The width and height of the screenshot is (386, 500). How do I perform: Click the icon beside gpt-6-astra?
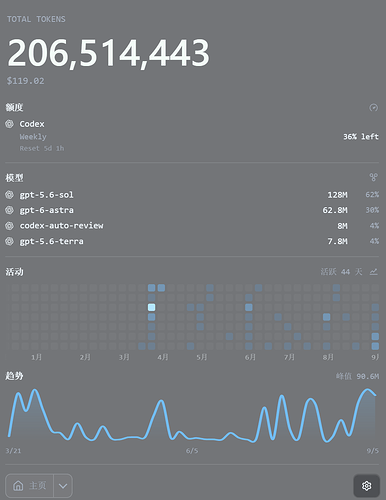(x=9, y=210)
